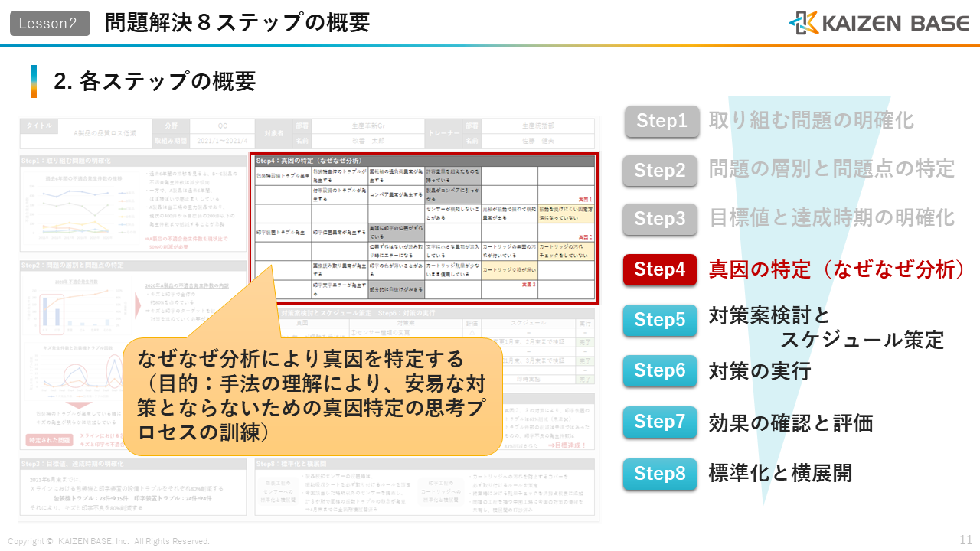Click the red 真因1 label in table
The width and height of the screenshot is (980, 551).
coord(586,199)
